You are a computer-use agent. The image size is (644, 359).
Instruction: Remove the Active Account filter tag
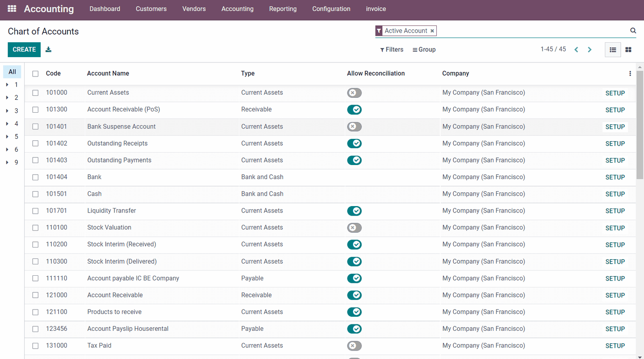coord(432,31)
